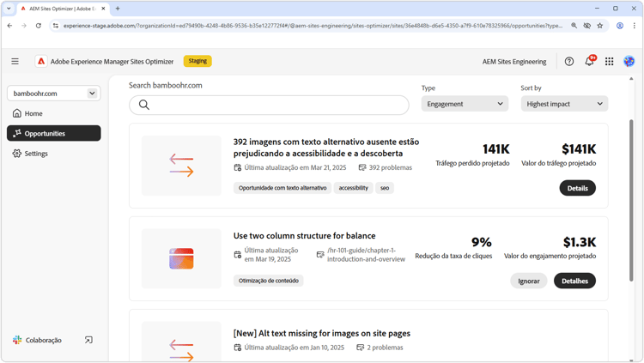The height and width of the screenshot is (363, 644).
Task: Click the 392 imagens opportunity thumbnail
Action: (x=181, y=166)
